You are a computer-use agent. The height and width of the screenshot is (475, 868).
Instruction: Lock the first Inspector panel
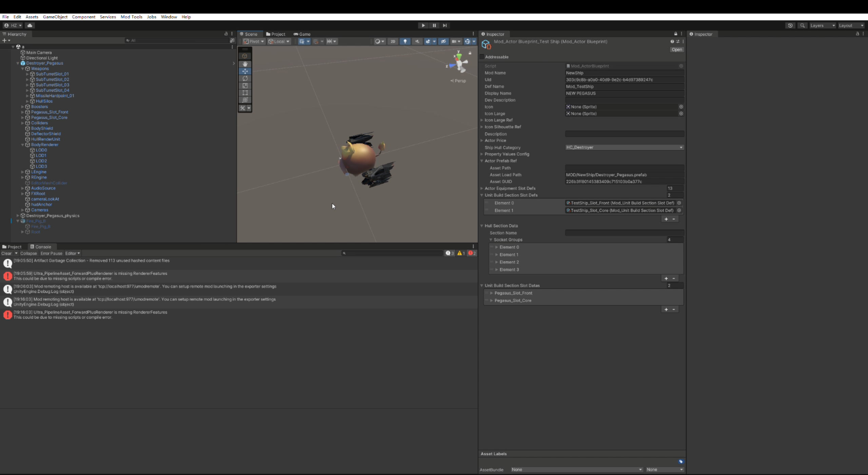[x=675, y=34]
